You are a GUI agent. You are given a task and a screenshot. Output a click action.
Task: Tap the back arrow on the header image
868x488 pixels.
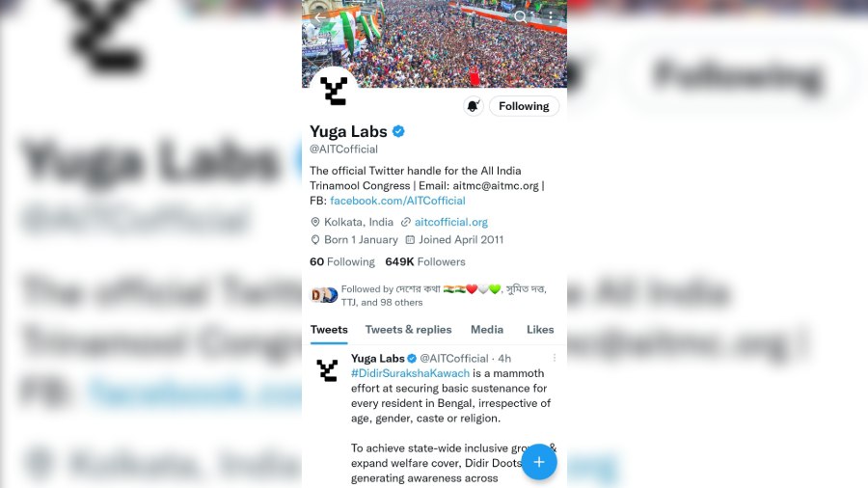coord(320,17)
